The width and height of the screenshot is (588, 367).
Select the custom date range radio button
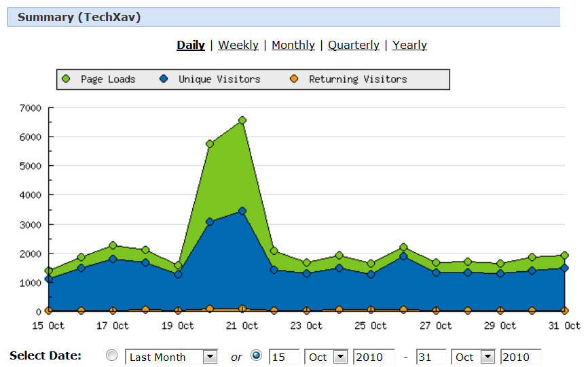tap(256, 355)
